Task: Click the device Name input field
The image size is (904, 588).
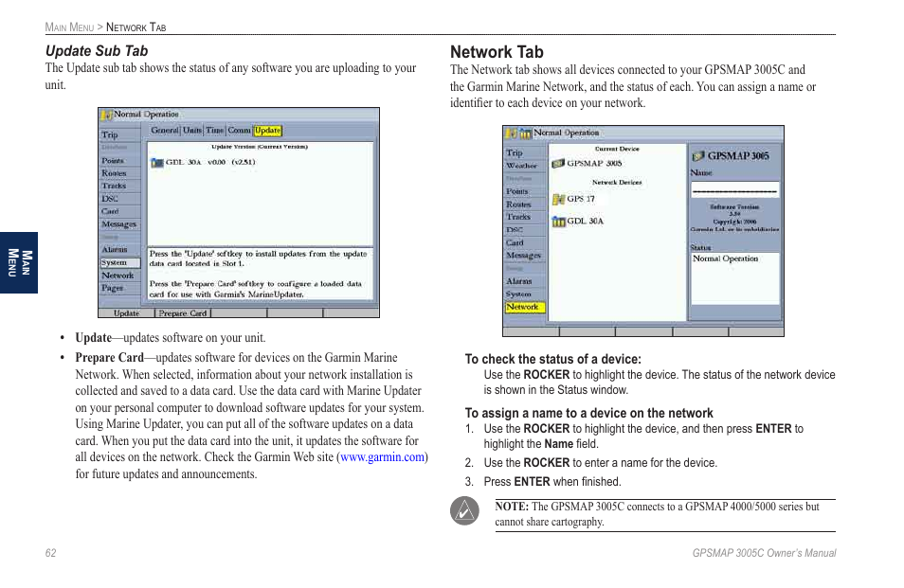Action: (735, 190)
